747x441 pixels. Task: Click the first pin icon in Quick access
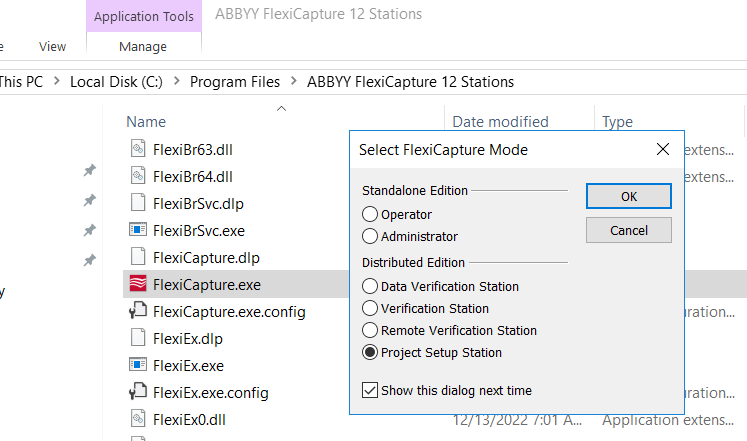coord(90,170)
